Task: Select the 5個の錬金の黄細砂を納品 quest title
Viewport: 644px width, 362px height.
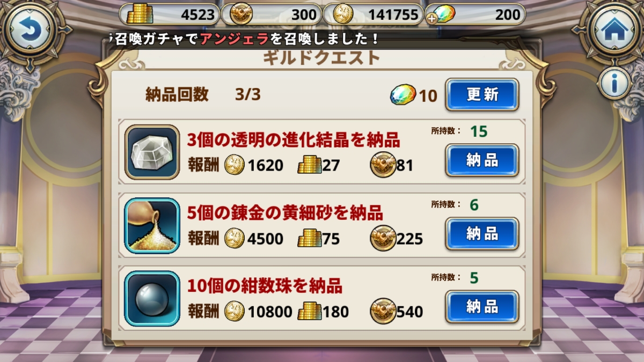Action: [285, 213]
